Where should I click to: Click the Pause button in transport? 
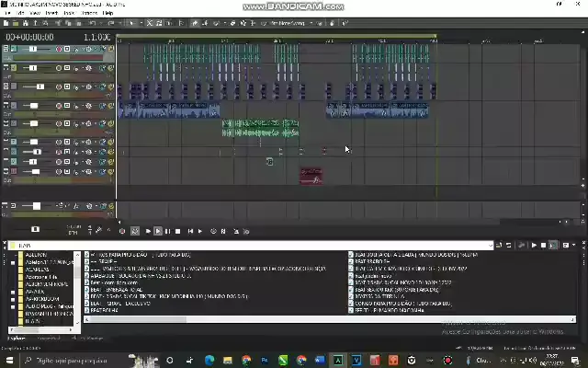tap(167, 231)
